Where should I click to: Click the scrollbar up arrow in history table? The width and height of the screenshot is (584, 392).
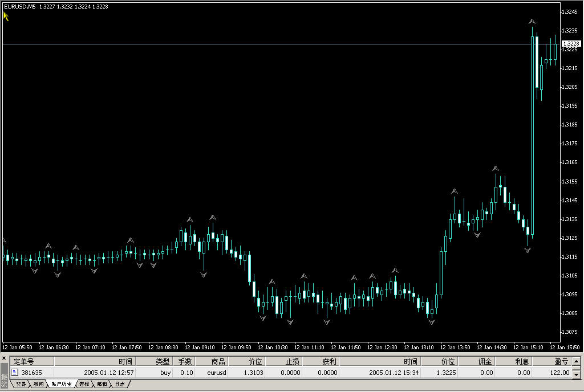tap(577, 361)
